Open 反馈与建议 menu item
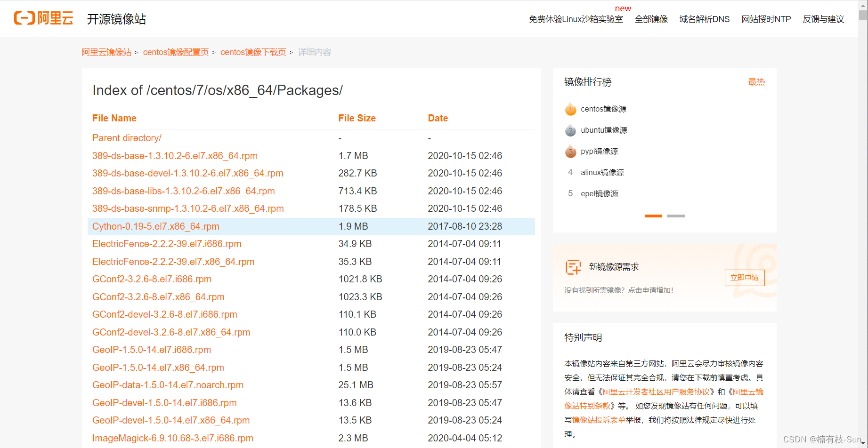The width and height of the screenshot is (868, 448). click(823, 19)
